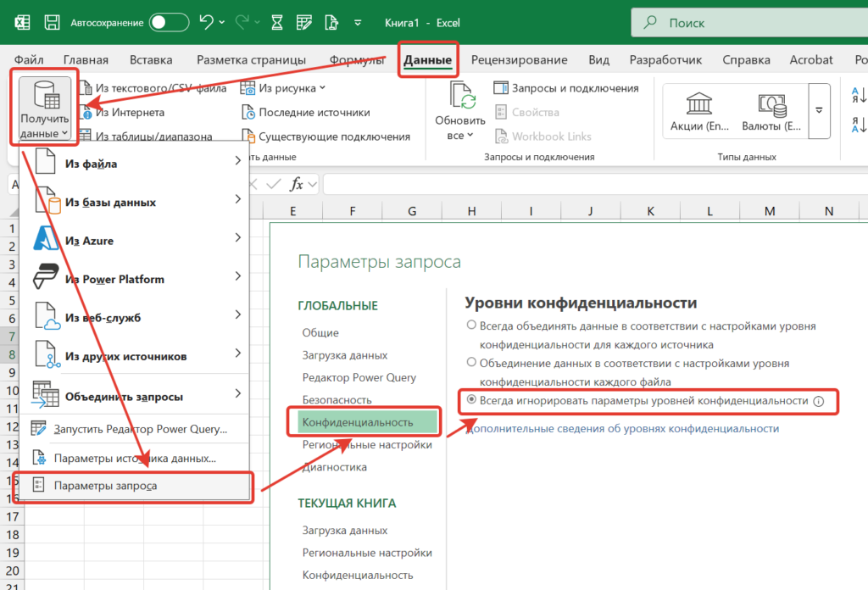Screen dimensions: 868x590
Task: Sort ascending with the А–Я icon
Action: click(x=859, y=95)
